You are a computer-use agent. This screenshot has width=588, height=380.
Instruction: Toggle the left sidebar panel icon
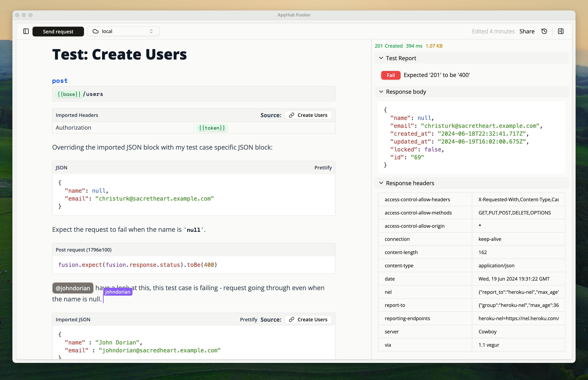26,31
